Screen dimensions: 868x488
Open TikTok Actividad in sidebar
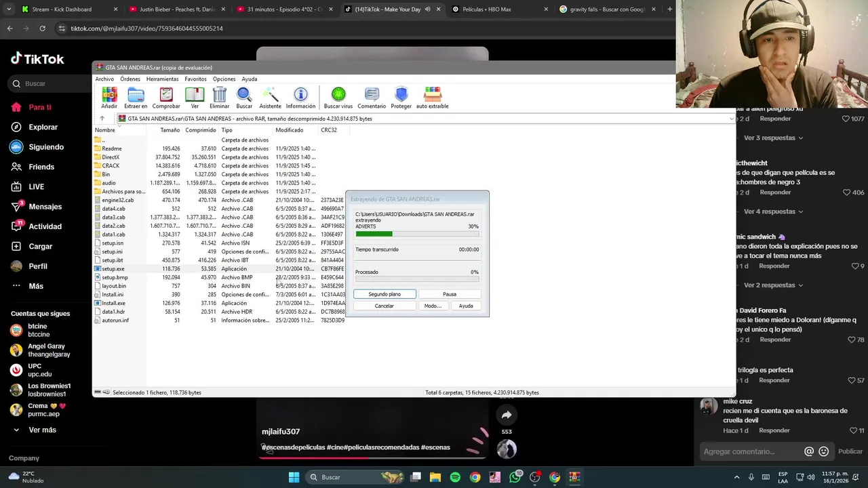click(x=36, y=226)
